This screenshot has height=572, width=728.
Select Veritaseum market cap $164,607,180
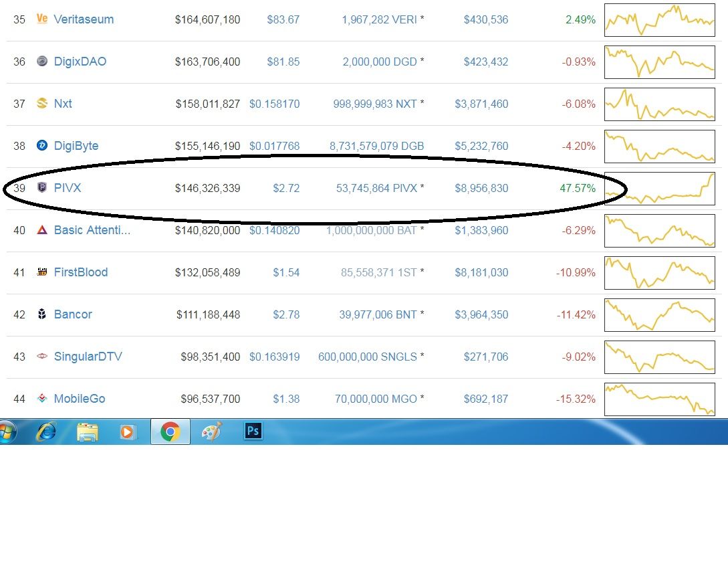[207, 19]
